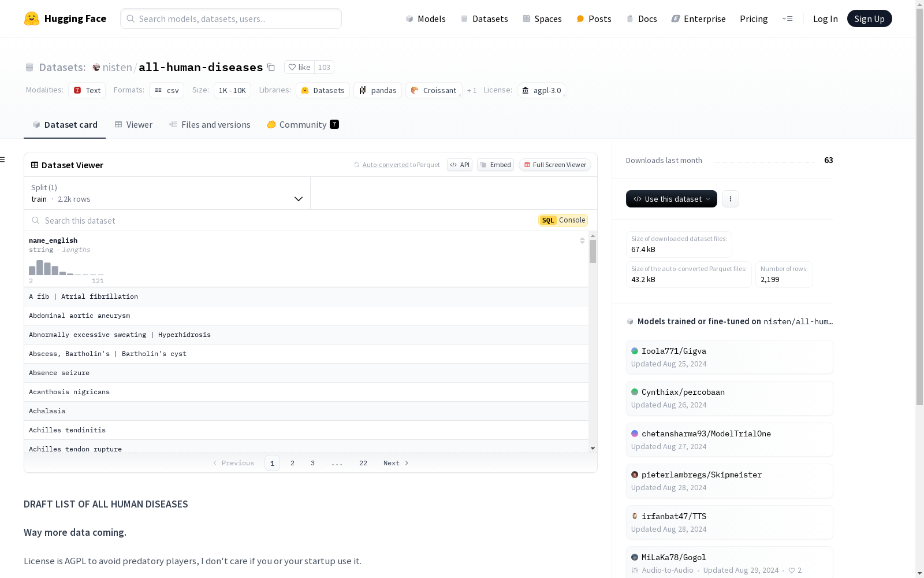Open the dataset viewer API button
The height and width of the screenshot is (578, 924).
pyautogui.click(x=460, y=165)
